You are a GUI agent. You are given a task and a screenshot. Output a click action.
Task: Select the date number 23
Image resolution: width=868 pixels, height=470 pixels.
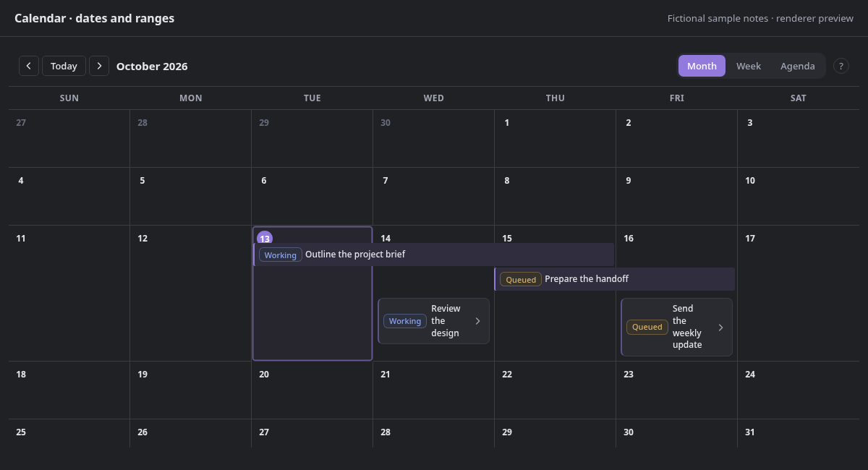point(629,375)
